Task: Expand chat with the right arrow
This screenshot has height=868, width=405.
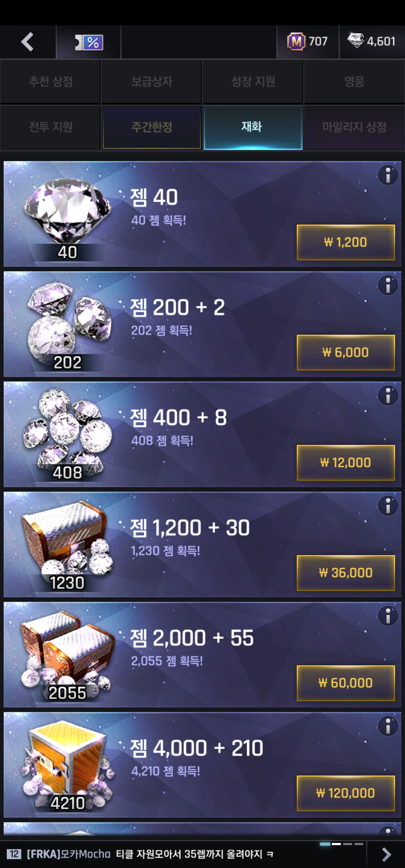Action: pyautogui.click(x=386, y=855)
